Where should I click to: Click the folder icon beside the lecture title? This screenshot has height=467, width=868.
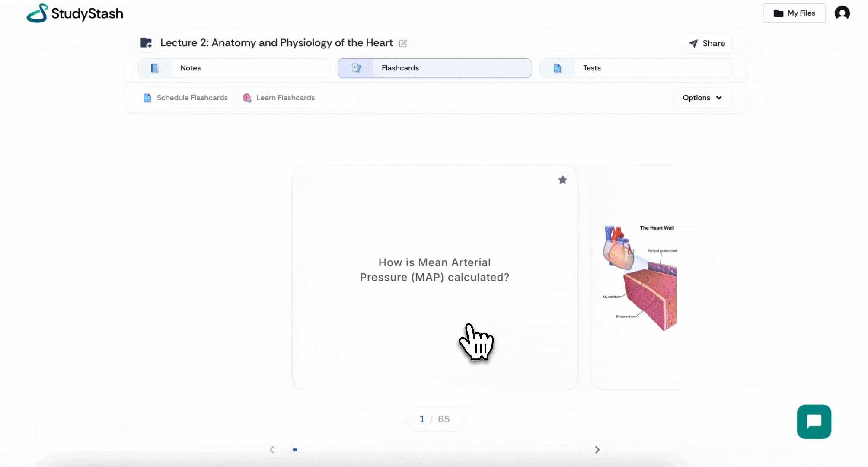[x=146, y=43]
